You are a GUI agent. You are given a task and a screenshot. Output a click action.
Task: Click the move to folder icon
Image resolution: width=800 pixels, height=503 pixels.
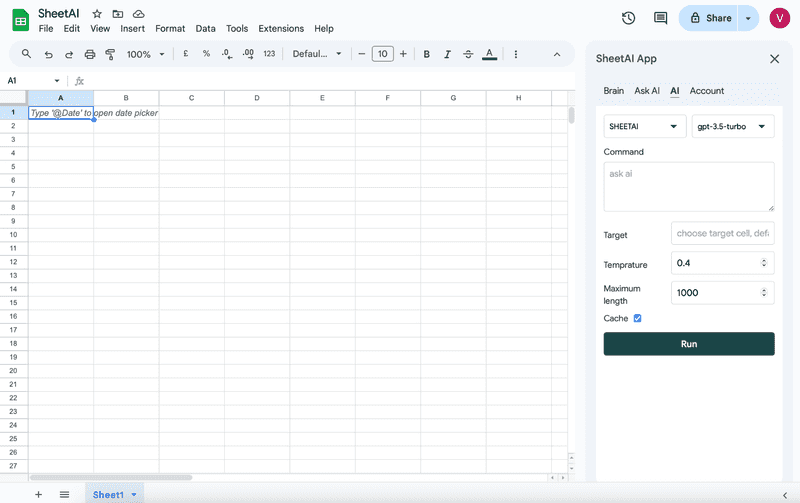pos(118,14)
